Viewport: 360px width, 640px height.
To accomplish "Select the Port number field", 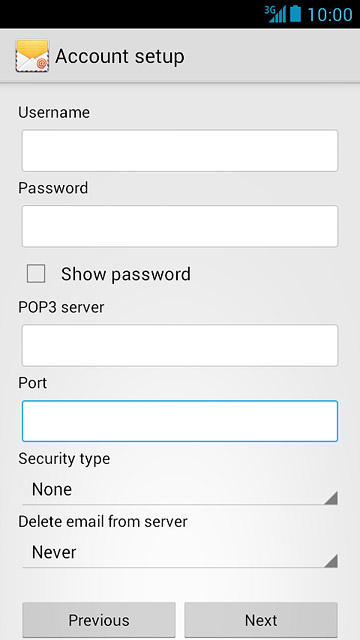I will point(180,421).
